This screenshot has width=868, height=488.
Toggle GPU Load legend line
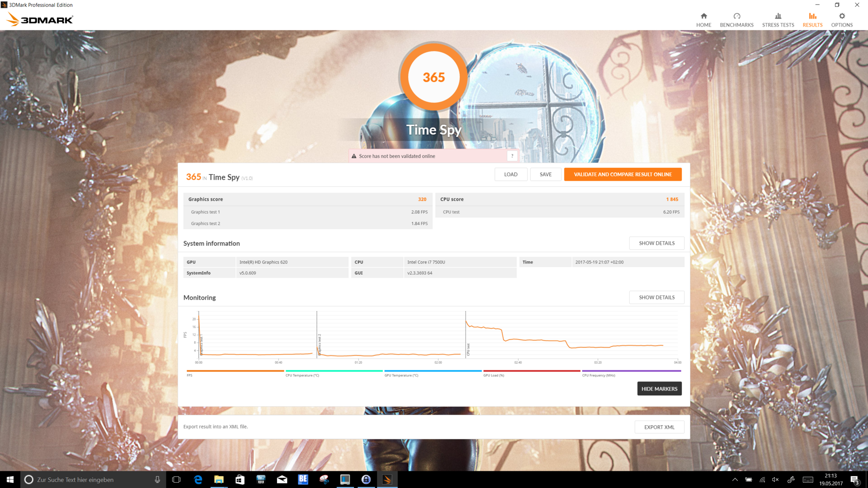tap(532, 371)
